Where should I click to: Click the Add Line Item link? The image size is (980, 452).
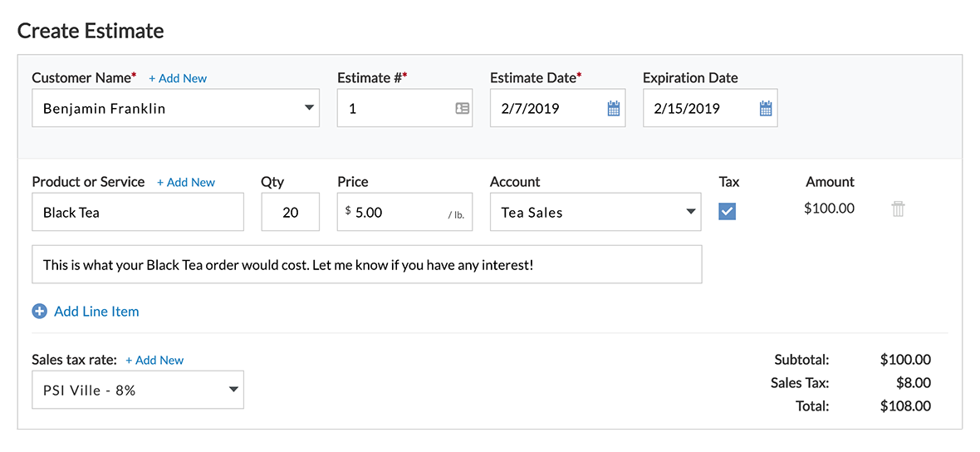(x=96, y=312)
